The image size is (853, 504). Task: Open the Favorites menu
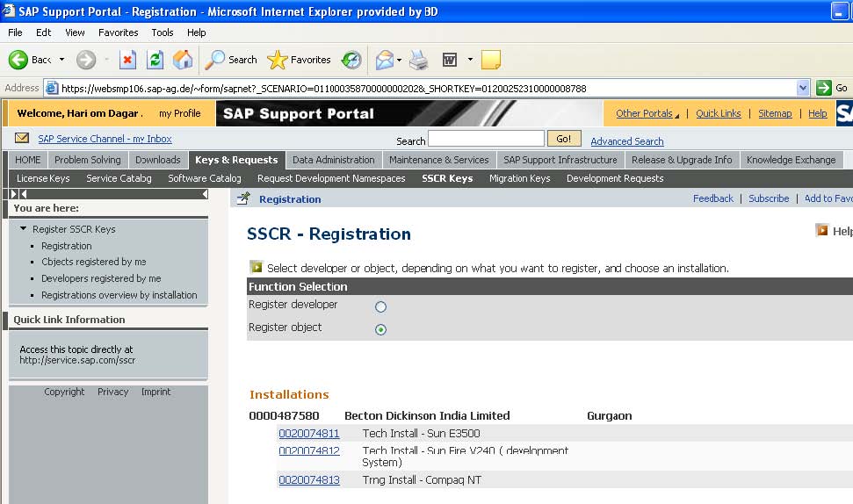coord(118,32)
